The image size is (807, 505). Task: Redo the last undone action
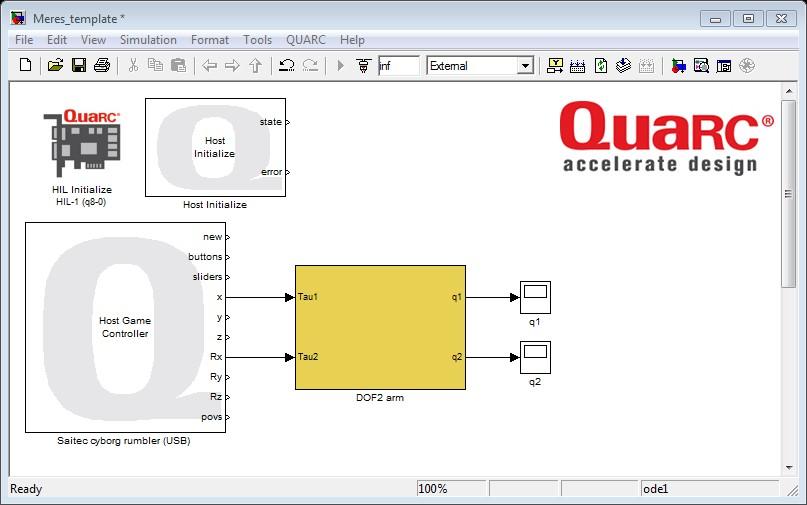click(310, 65)
